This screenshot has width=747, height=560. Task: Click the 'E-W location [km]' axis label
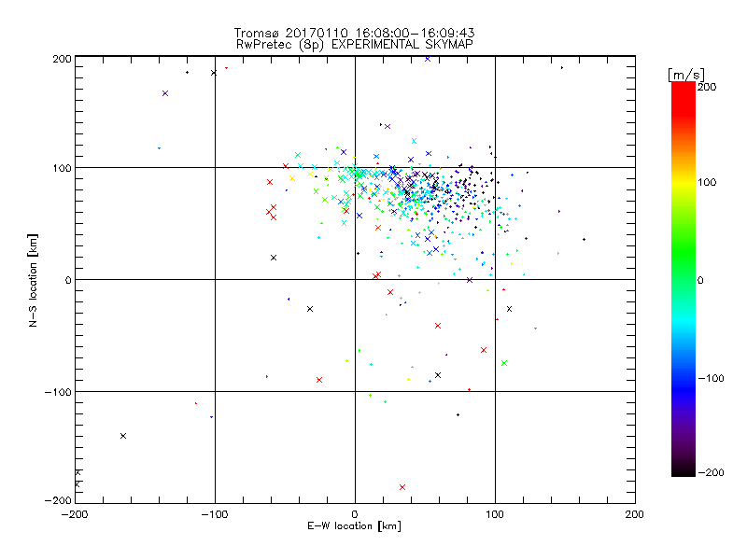pos(354,526)
